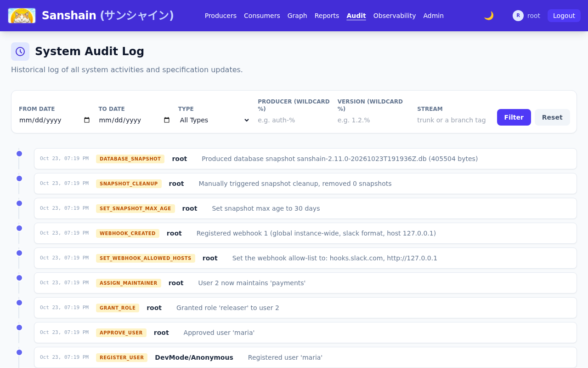588x368 pixels.
Task: Click the SET_WEBHOOK_ALLOWED_HOSTS event badge
Action: pos(146,258)
